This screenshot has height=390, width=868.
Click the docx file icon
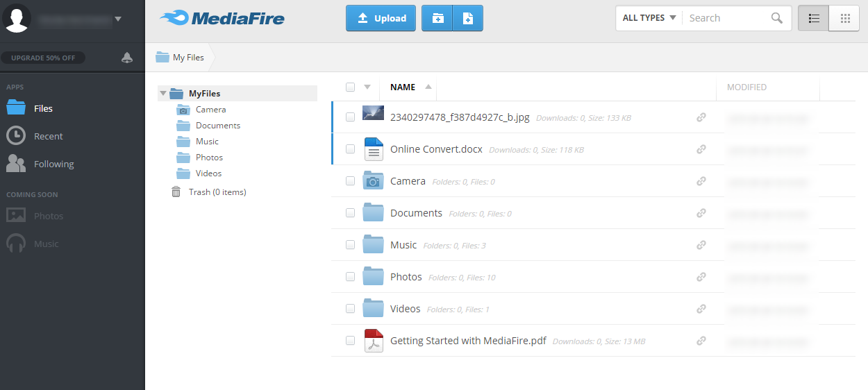tap(374, 149)
